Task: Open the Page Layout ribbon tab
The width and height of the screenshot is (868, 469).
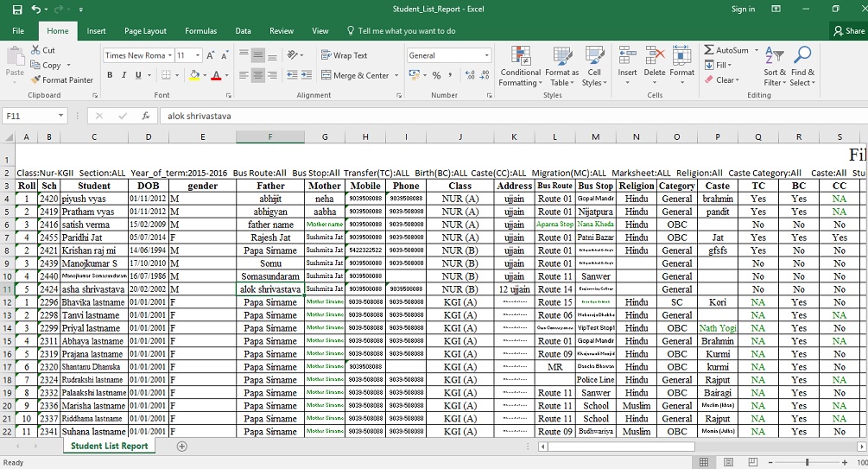Action: 145,31
